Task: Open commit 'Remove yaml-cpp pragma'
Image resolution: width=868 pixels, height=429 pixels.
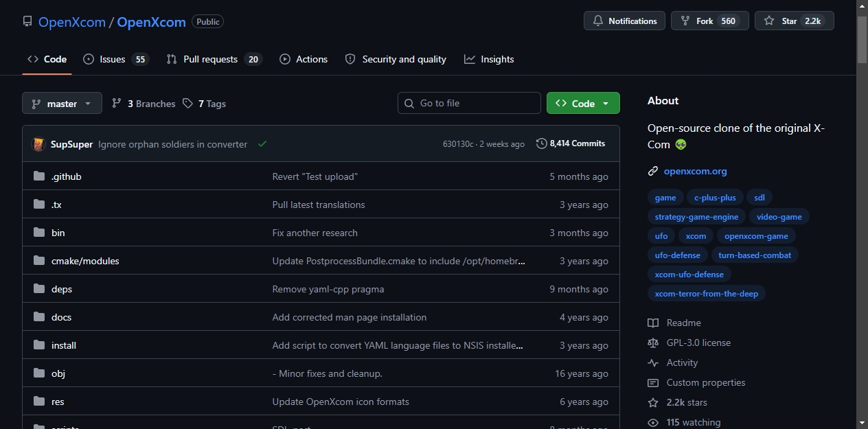Action: (x=328, y=289)
